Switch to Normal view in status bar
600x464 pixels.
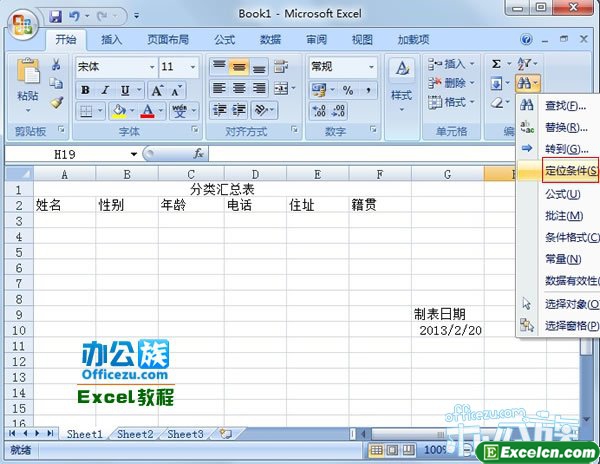376,450
